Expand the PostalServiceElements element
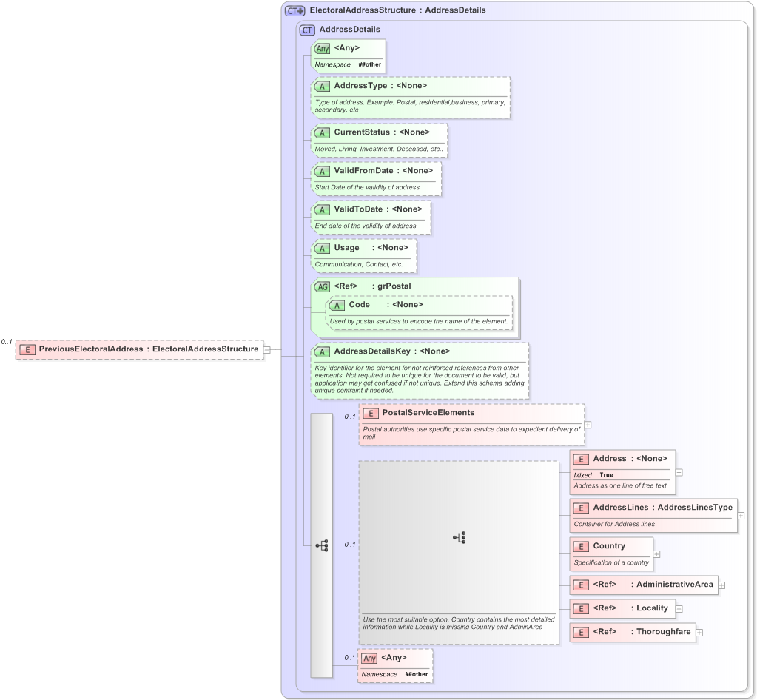This screenshot has width=757, height=700. click(588, 425)
